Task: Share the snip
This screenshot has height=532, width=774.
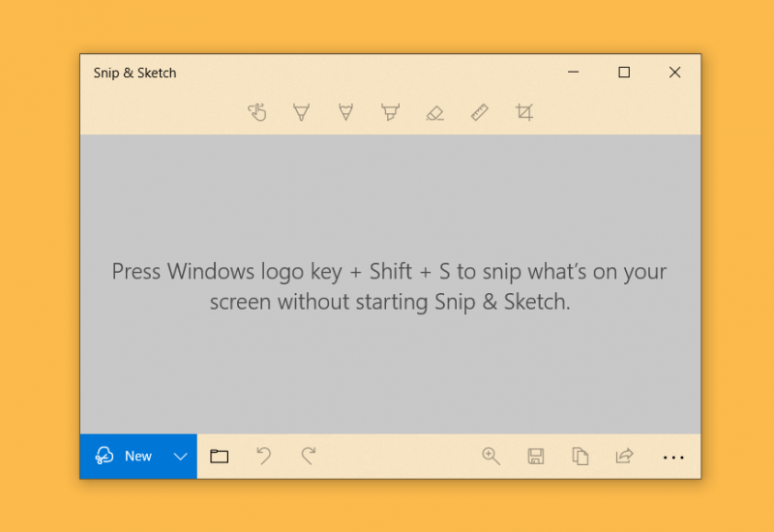Action: point(624,456)
